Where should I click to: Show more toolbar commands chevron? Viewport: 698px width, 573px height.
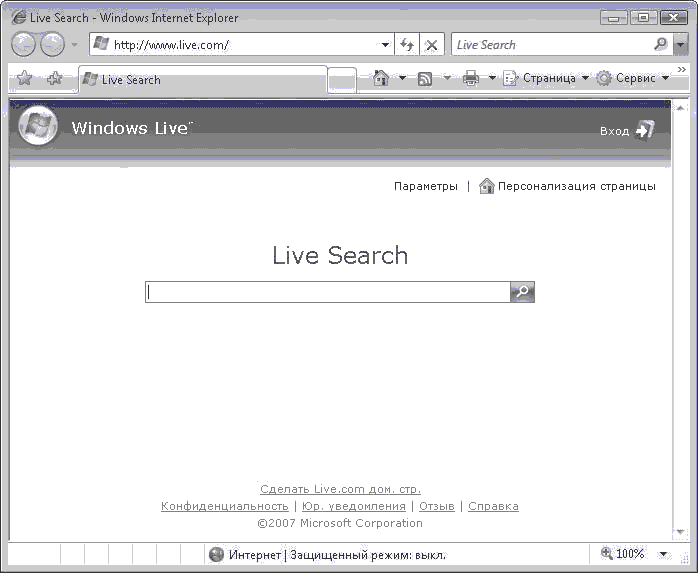(x=682, y=69)
